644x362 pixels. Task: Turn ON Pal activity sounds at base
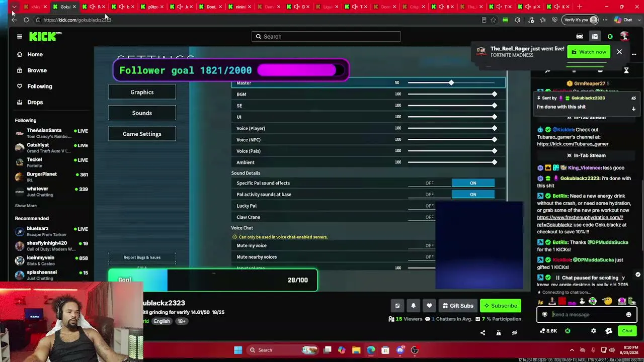point(473,195)
